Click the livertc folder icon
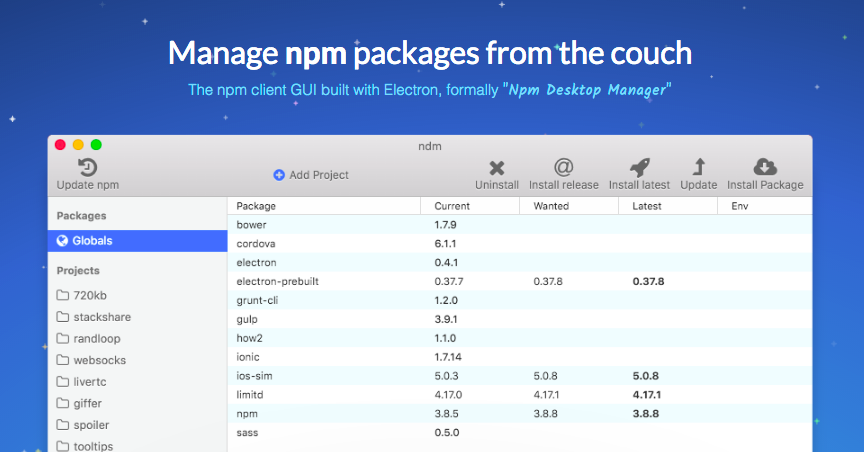The image size is (864, 452). (63, 381)
